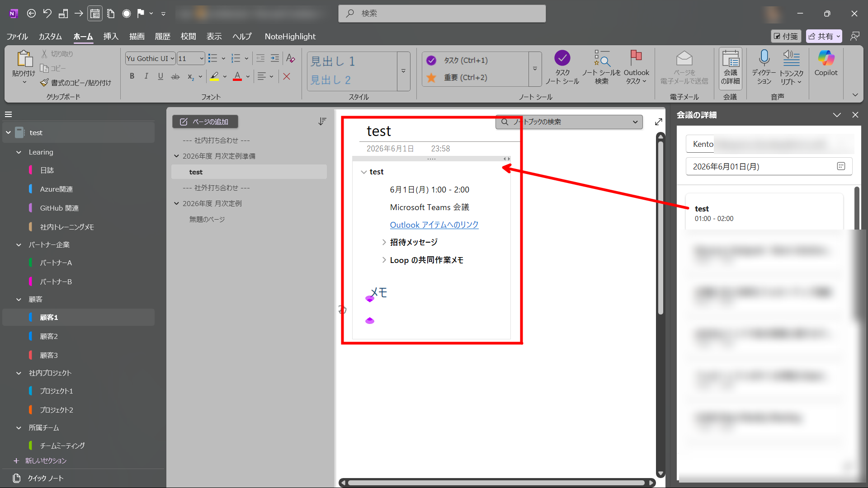Open the font color dropdown arrow
Image resolution: width=868 pixels, height=488 pixels.
pos(248,76)
